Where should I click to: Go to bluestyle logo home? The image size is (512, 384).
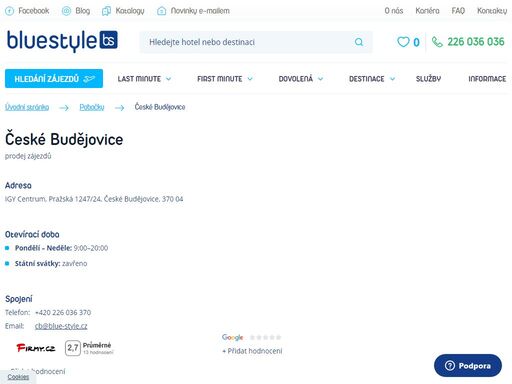pyautogui.click(x=62, y=41)
